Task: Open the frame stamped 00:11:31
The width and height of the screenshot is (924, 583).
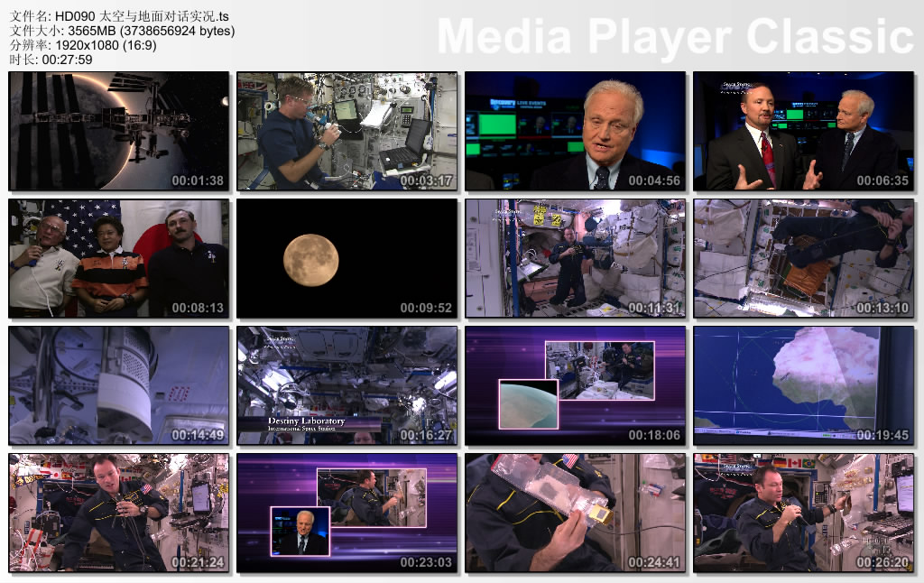Action: coord(576,259)
